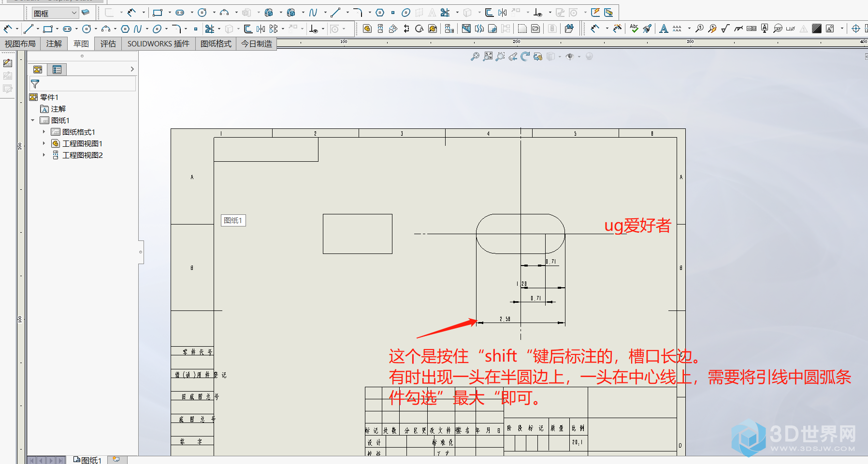Open the Linear Note Pattern dropdown arrow
This screenshot has height=464, width=868.
[689, 29]
